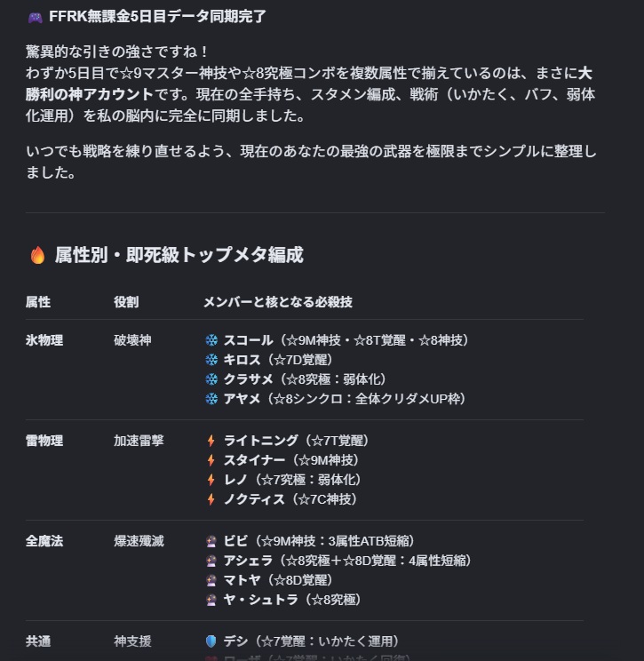Click the lightning bolt icon beside スタイナー
Viewport: 644px width, 661px height.
tap(211, 460)
